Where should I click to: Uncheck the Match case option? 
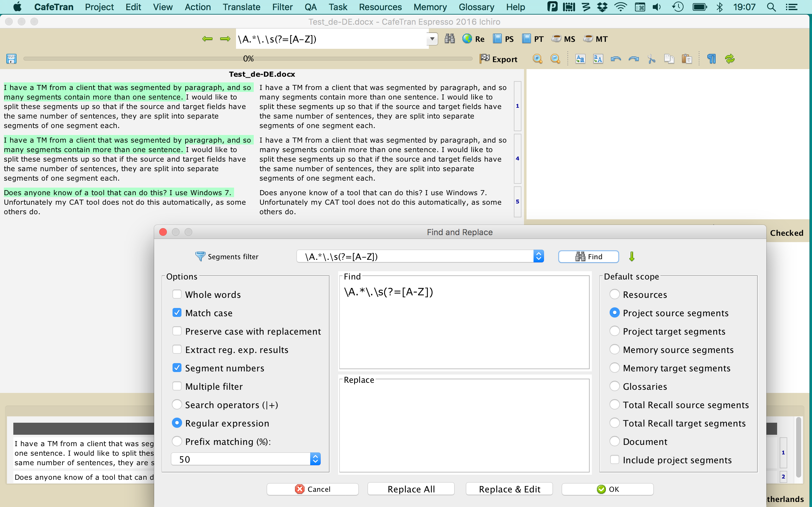pyautogui.click(x=177, y=313)
